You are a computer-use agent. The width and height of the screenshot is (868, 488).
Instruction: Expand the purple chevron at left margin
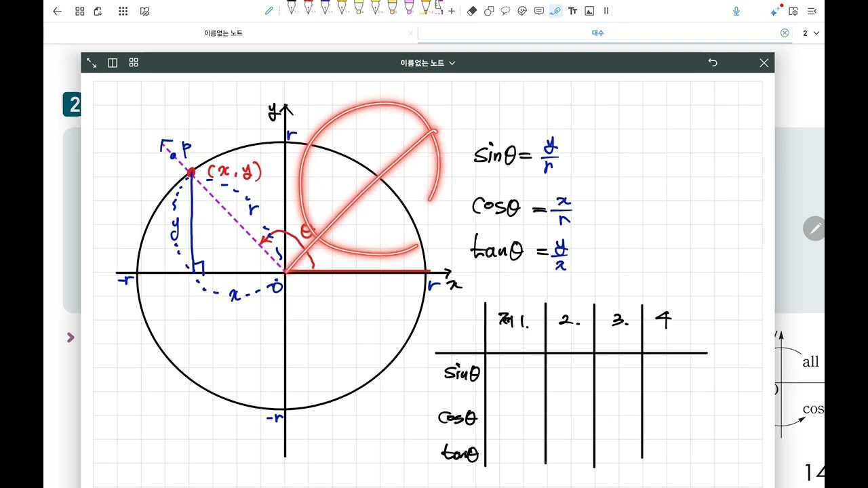pos(71,337)
